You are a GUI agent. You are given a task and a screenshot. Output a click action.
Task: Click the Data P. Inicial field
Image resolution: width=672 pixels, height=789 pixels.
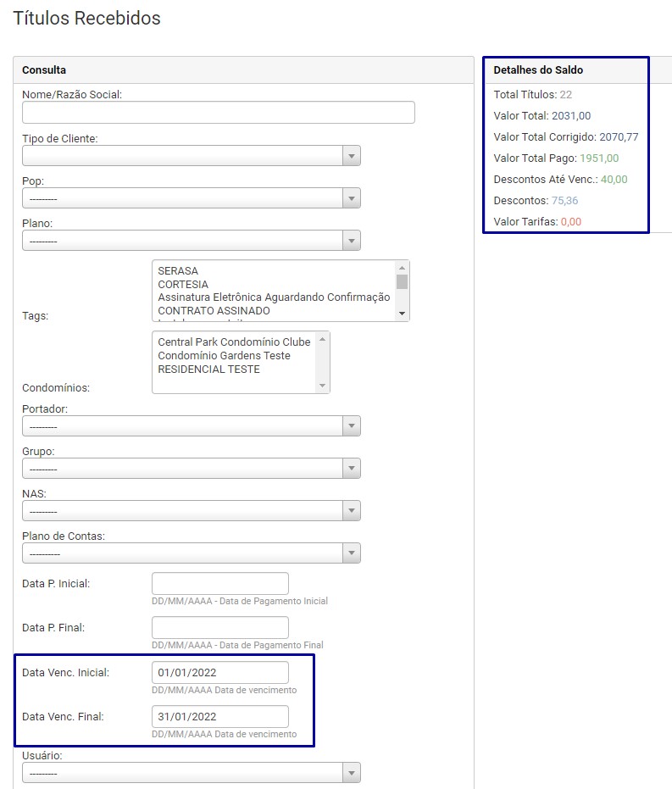click(219, 584)
